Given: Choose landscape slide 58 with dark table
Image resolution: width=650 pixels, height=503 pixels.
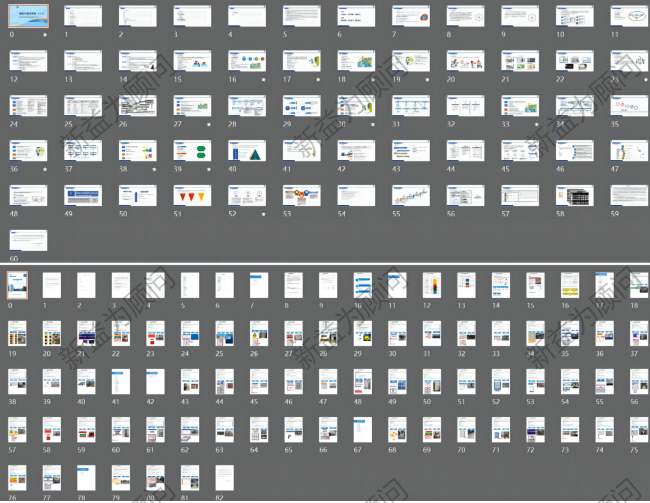Looking at the screenshot, I should pos(573,195).
